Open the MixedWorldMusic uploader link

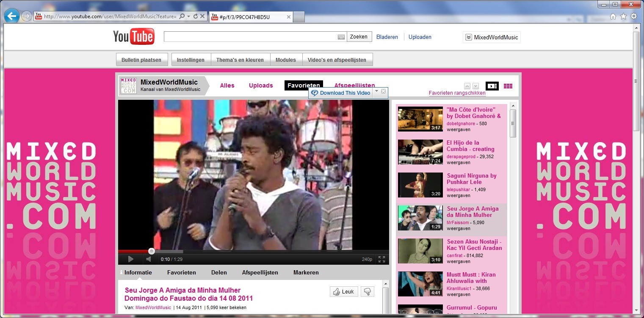click(x=153, y=308)
